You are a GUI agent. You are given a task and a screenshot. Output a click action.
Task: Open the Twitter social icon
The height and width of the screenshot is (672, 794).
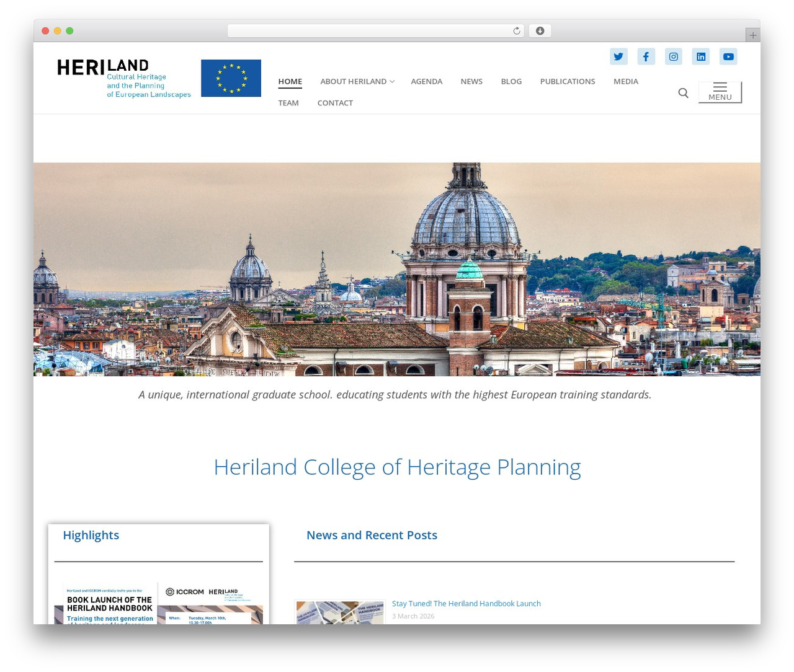click(x=618, y=56)
